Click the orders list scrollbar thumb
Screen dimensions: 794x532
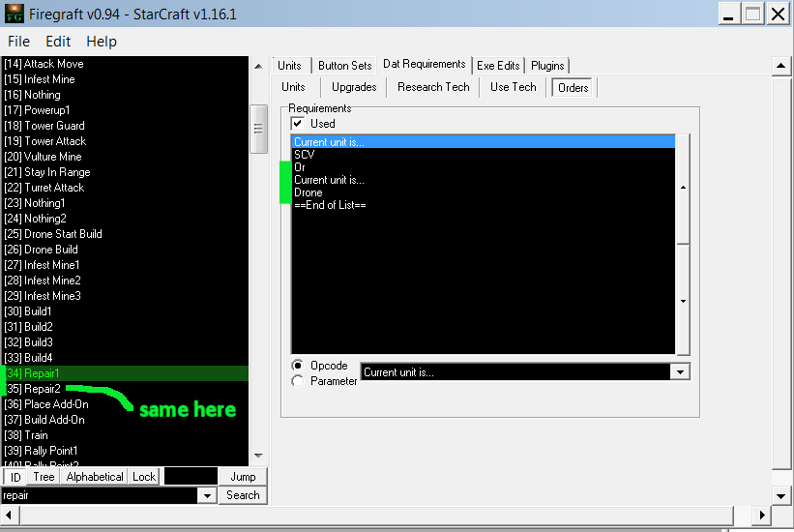[x=258, y=129]
